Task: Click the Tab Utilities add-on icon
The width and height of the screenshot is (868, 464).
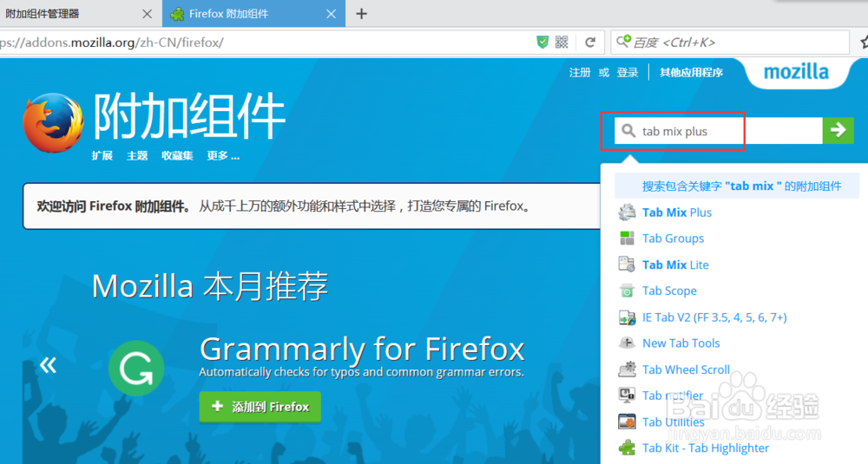Action: (x=628, y=422)
